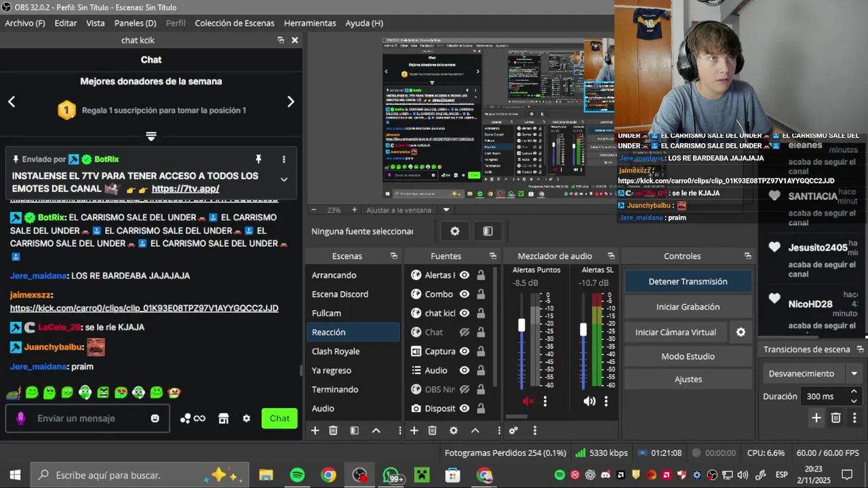Screen dimensions: 868x488
Task: Lock the Combo source
Action: click(481, 294)
